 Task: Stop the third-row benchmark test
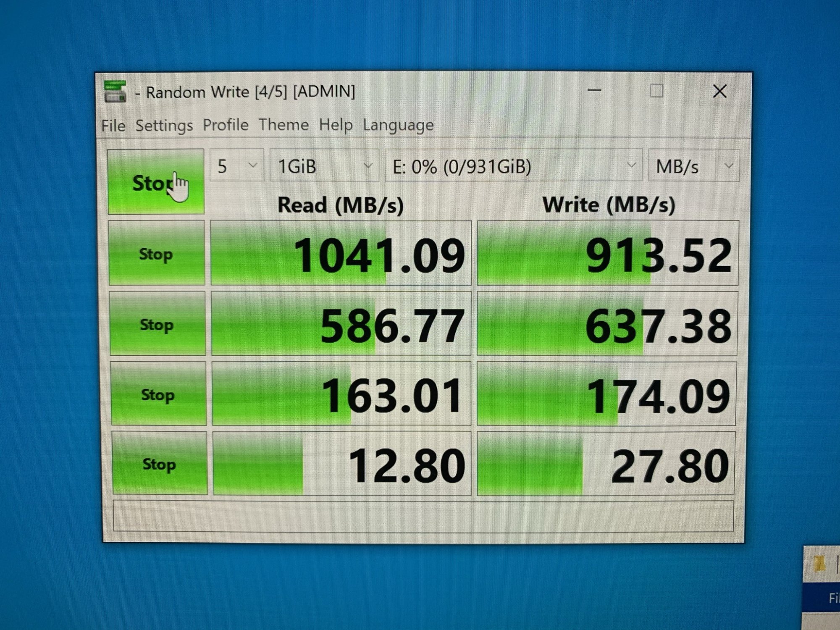click(x=158, y=394)
